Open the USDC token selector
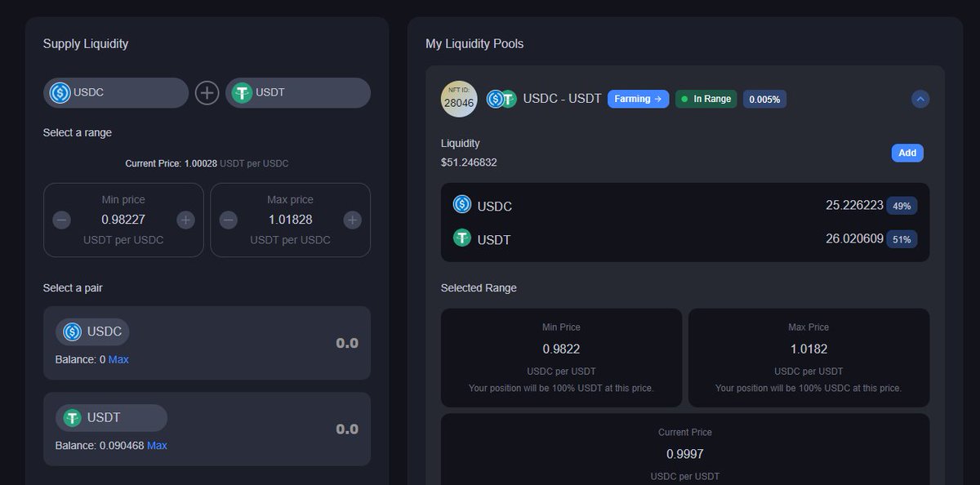The width and height of the screenshot is (980, 485). 116,93
